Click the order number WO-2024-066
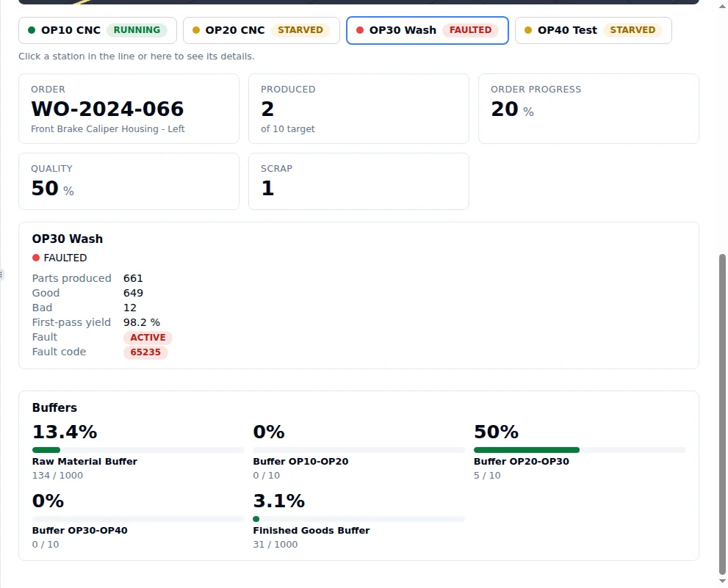Viewport: 728px width, 588px height. [x=107, y=109]
